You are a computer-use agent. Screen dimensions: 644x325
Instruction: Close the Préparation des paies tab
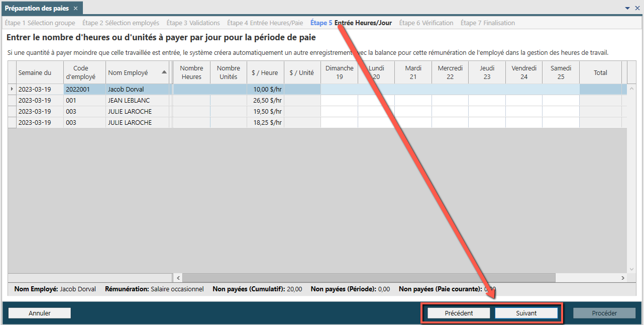pyautogui.click(x=75, y=9)
